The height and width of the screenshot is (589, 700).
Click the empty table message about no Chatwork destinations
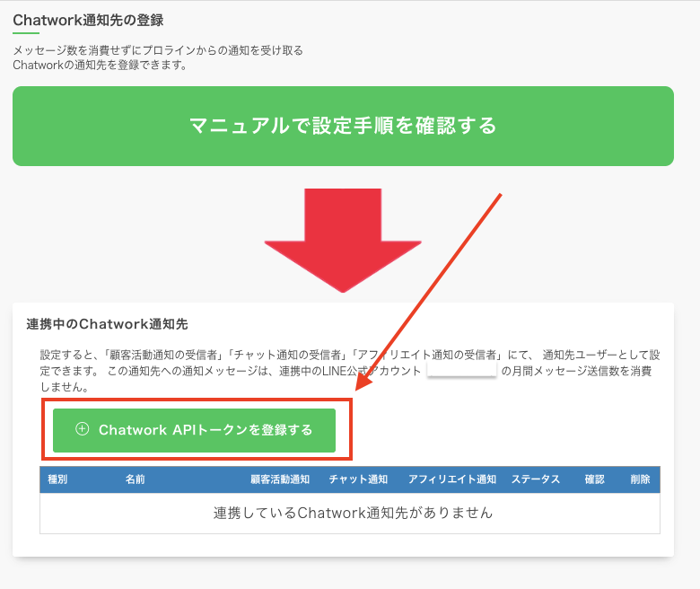(x=353, y=514)
